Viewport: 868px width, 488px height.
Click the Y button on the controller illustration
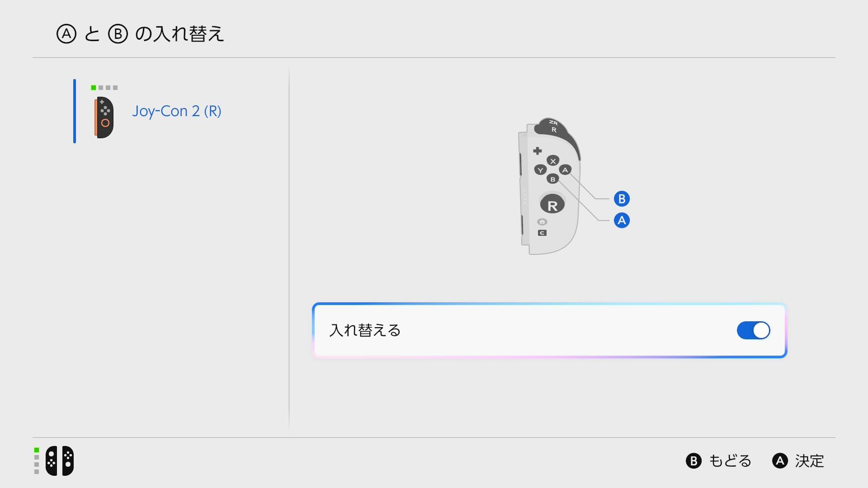[x=541, y=169]
